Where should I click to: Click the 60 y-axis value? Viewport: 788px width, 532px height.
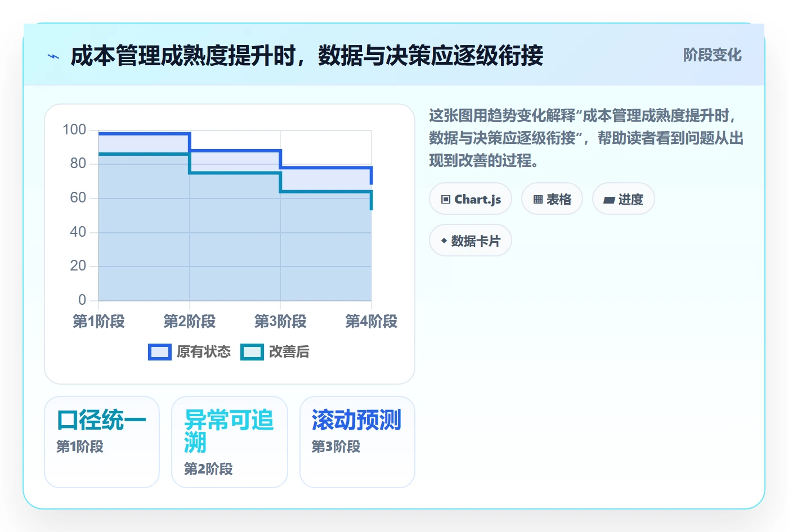[78, 198]
